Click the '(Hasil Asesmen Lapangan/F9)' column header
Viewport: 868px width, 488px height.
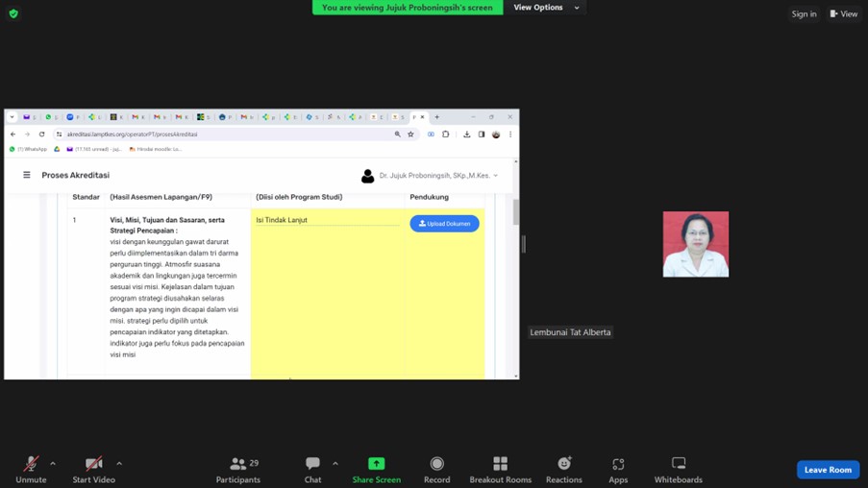coord(161,197)
